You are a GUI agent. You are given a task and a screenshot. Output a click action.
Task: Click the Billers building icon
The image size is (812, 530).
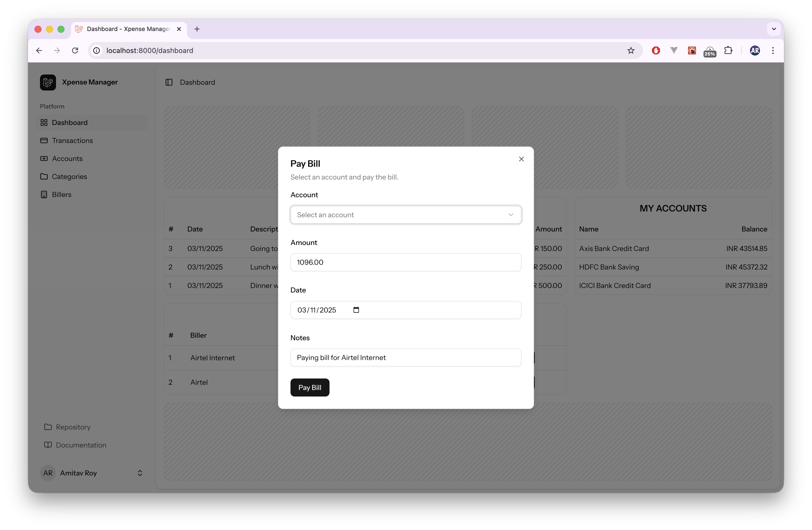pos(44,194)
